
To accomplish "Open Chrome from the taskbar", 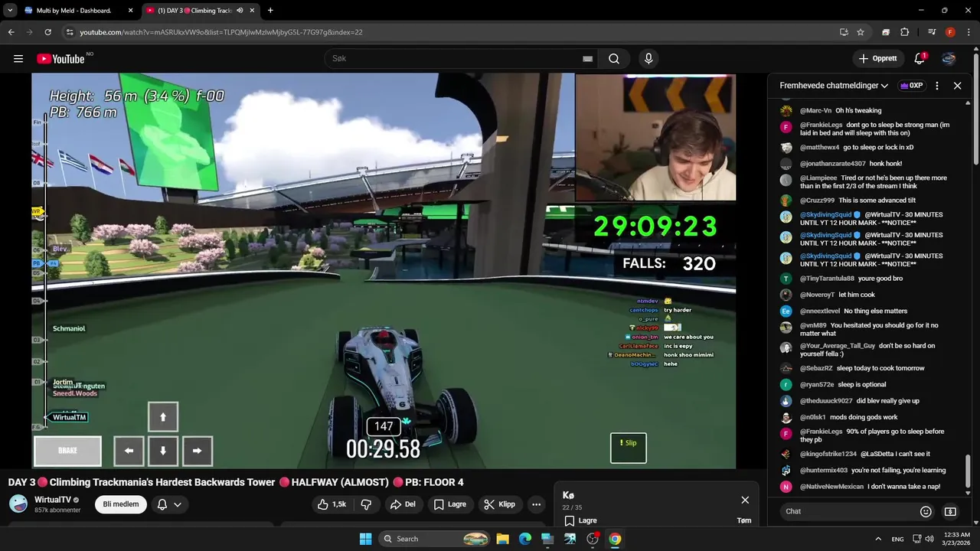I will (615, 539).
